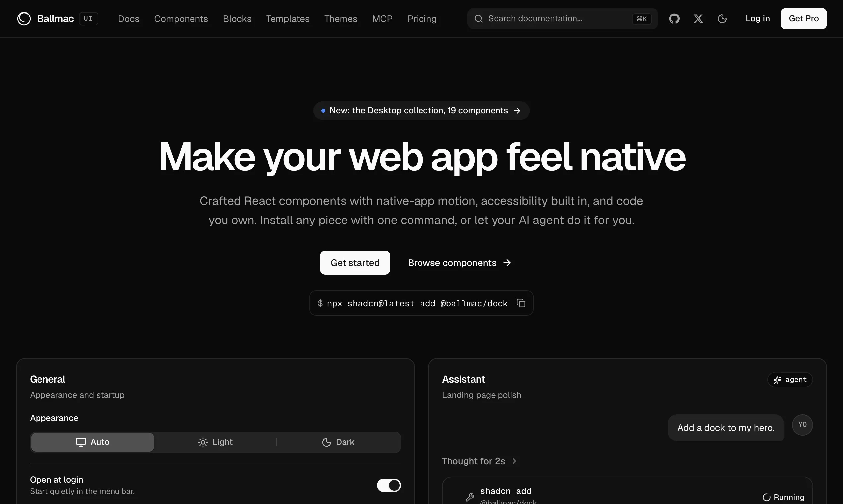Screen dimensions: 843x504
Task: Select the Light appearance option
Action: coord(215,442)
